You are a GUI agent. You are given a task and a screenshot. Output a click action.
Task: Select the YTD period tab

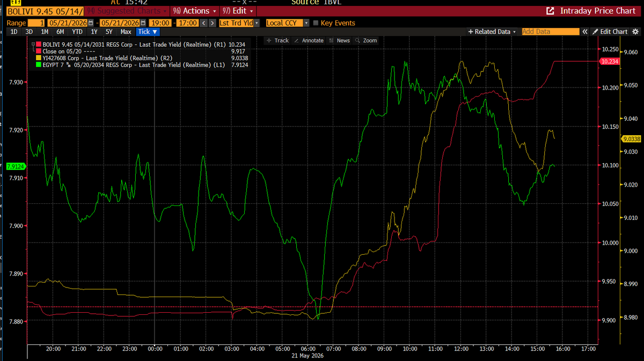[x=77, y=32]
